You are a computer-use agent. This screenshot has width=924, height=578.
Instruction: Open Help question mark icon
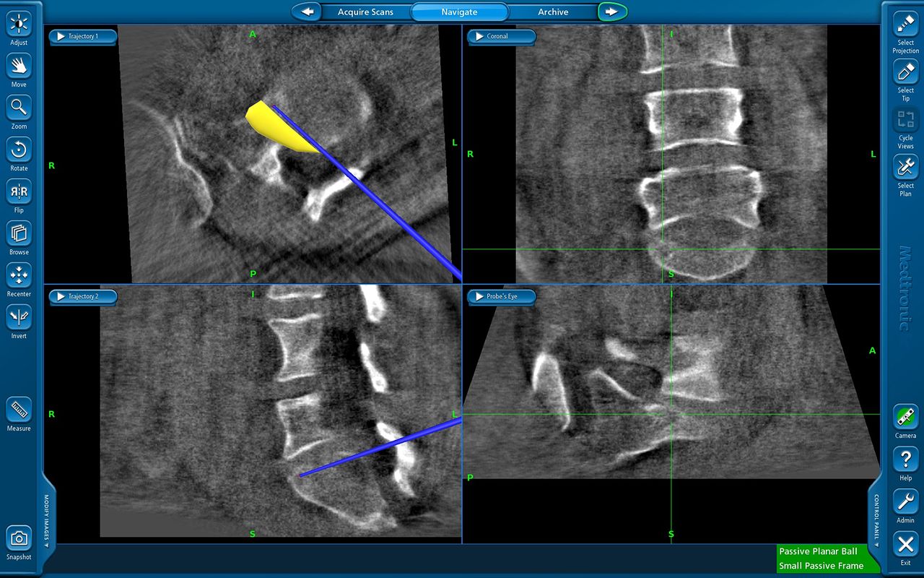(905, 460)
